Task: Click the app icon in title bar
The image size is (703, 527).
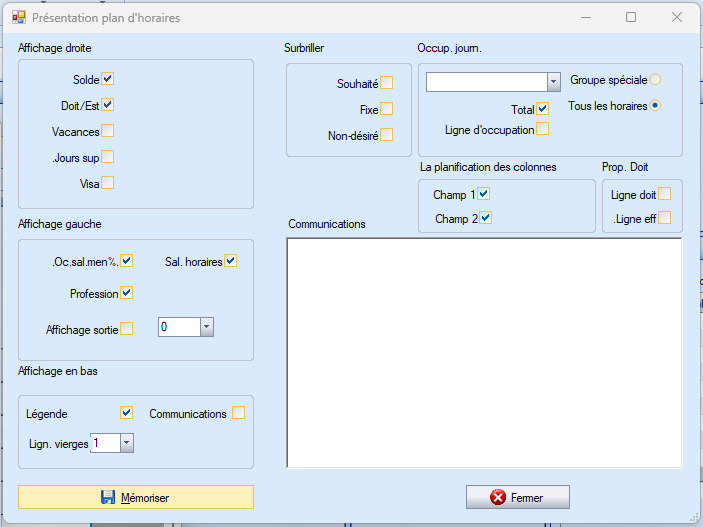Action: coord(18,17)
